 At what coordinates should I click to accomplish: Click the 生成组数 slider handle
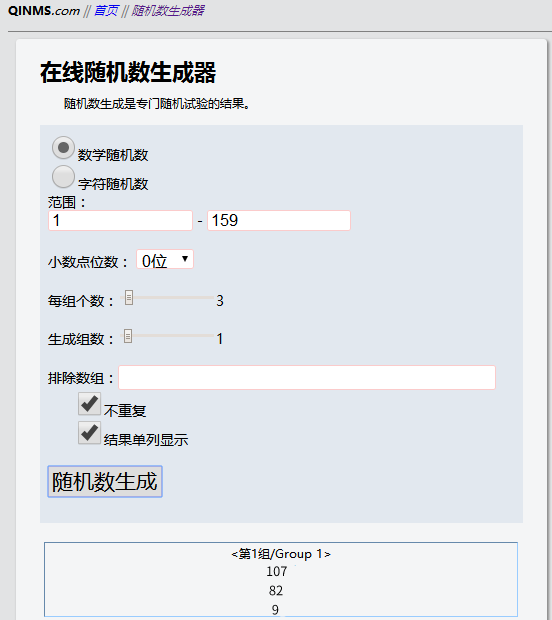[128, 336]
